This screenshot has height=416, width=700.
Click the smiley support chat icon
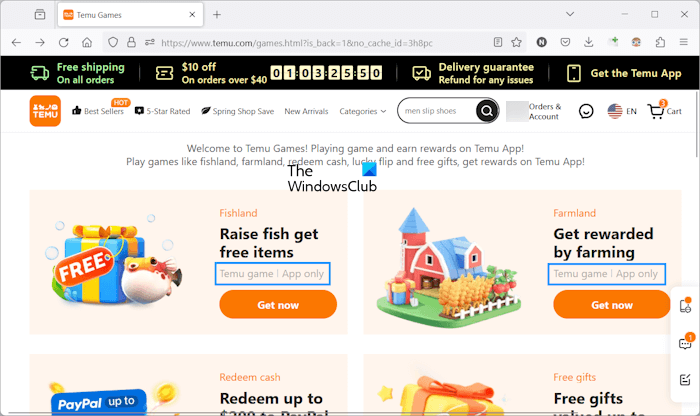click(586, 111)
